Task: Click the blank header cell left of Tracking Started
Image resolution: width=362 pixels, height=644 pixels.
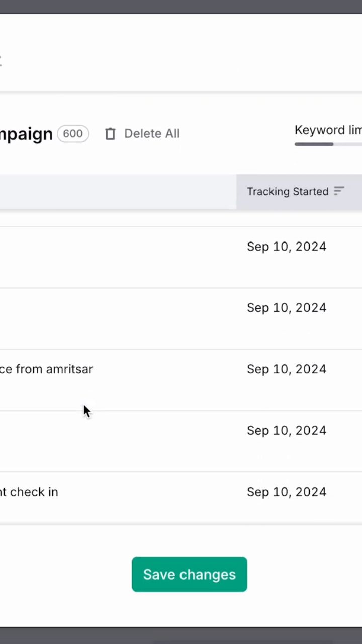Action: pyautogui.click(x=118, y=192)
